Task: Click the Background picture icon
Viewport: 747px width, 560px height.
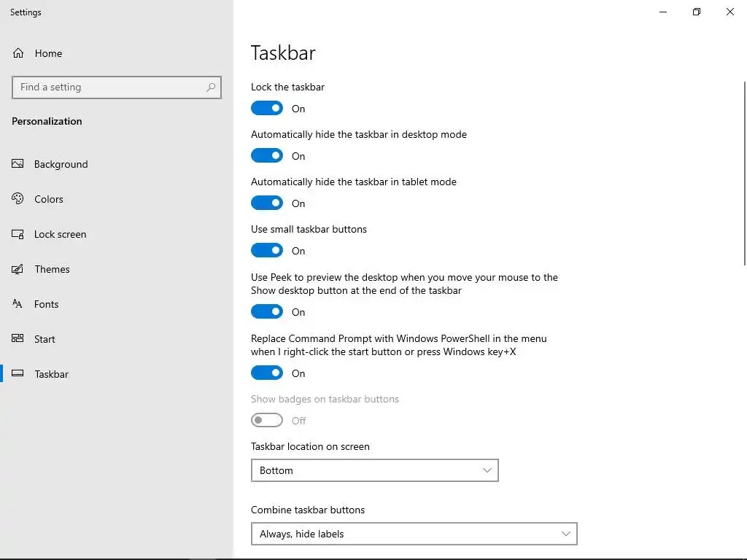Action: pyautogui.click(x=18, y=164)
